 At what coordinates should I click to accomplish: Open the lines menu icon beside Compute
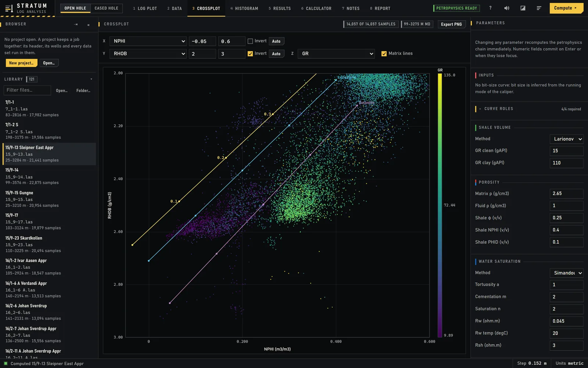click(539, 8)
